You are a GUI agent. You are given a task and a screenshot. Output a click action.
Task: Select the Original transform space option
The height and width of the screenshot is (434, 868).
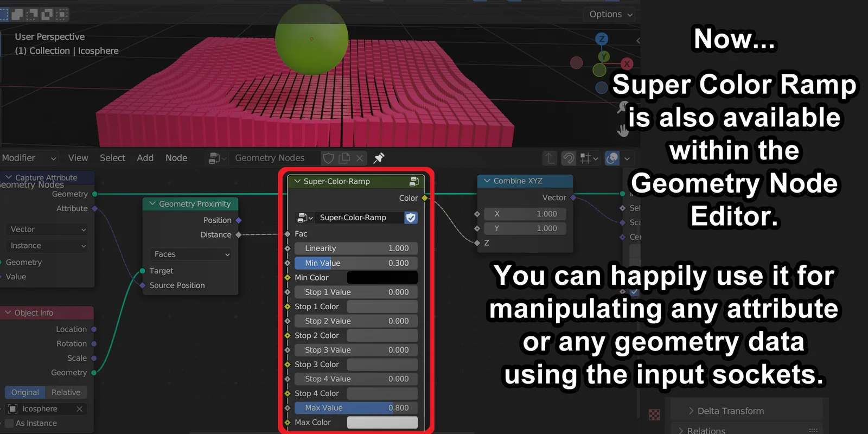pos(25,392)
